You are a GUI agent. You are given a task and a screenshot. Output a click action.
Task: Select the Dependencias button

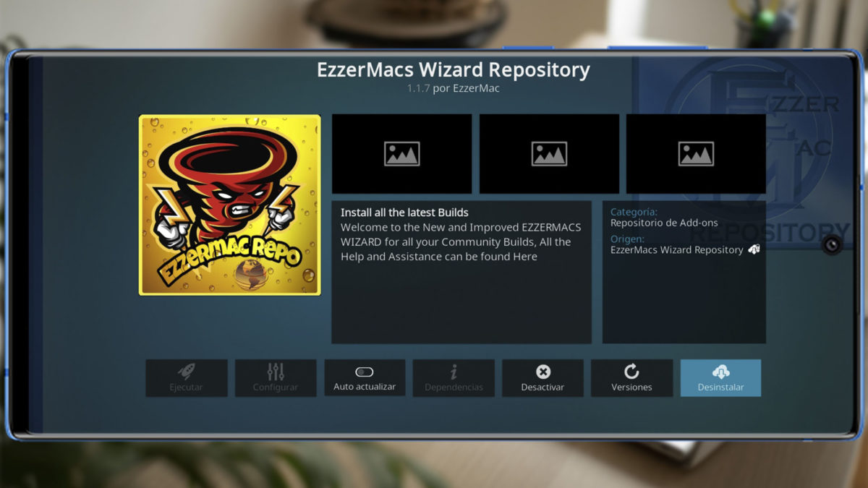point(454,378)
